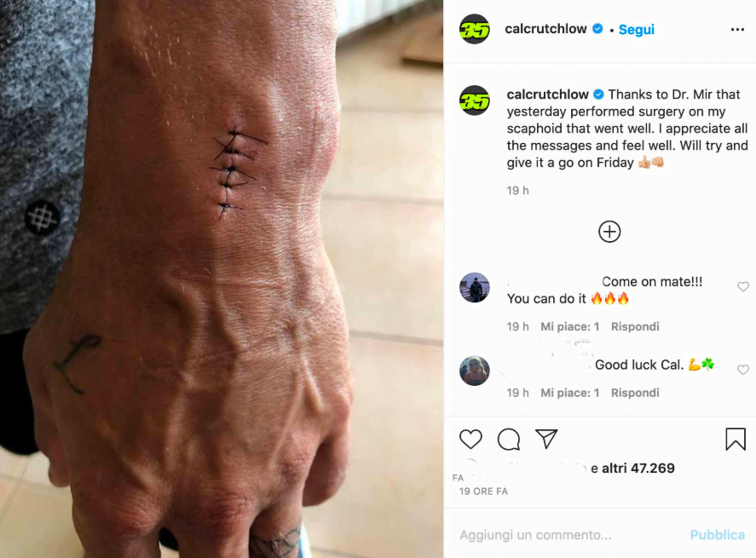The image size is (756, 558).
Task: Focus the "Aggiungi un commento" field
Action: [569, 535]
